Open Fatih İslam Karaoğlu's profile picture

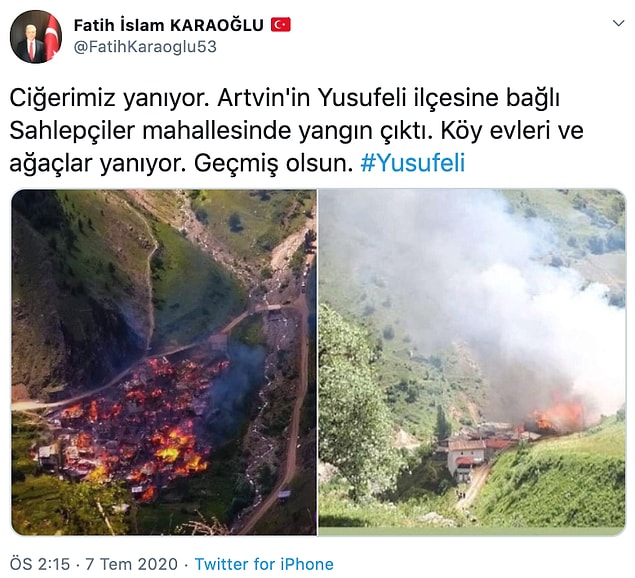coord(36,37)
